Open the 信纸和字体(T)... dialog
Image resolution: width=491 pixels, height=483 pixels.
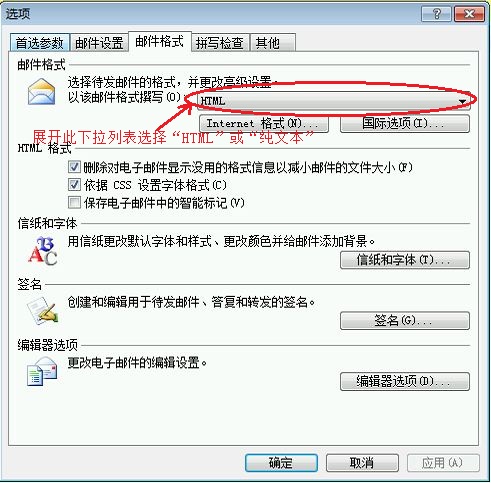point(405,260)
